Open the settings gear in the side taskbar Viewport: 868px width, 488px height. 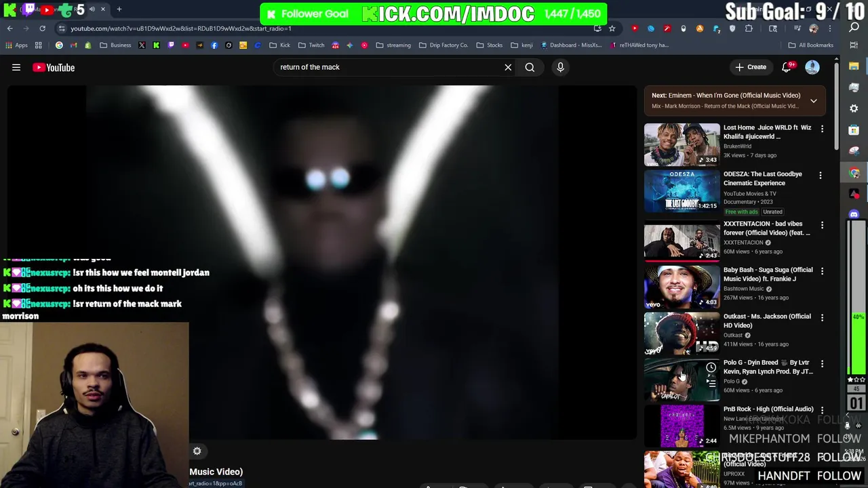pyautogui.click(x=854, y=108)
